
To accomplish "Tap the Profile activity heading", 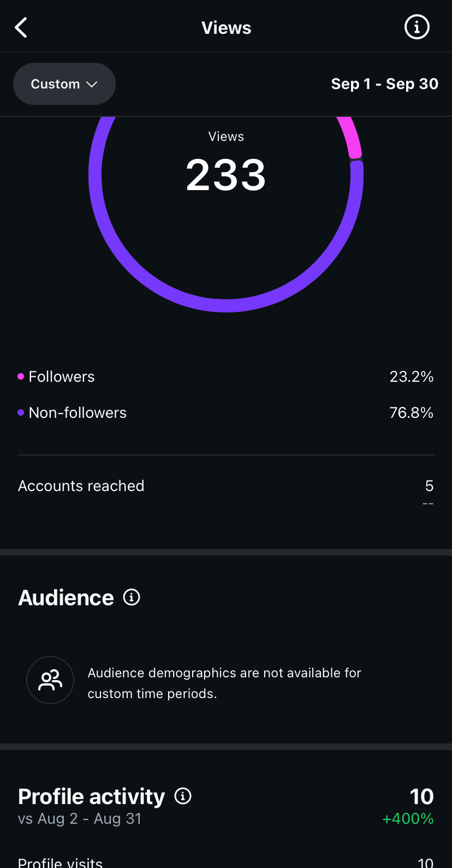I will click(91, 796).
